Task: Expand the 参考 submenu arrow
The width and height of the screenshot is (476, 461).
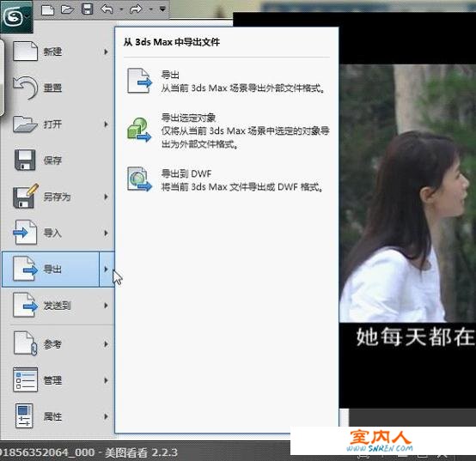Action: click(x=106, y=344)
